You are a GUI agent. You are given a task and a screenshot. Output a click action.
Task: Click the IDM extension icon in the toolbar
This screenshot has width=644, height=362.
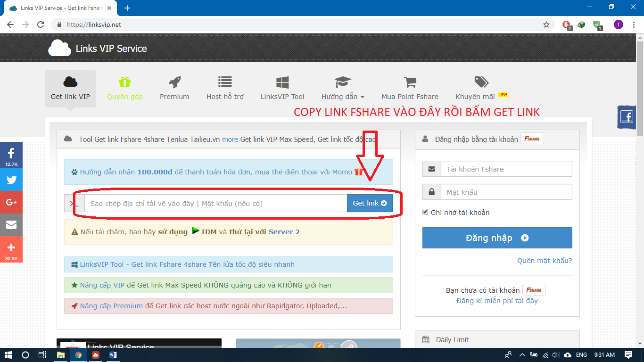(x=582, y=25)
